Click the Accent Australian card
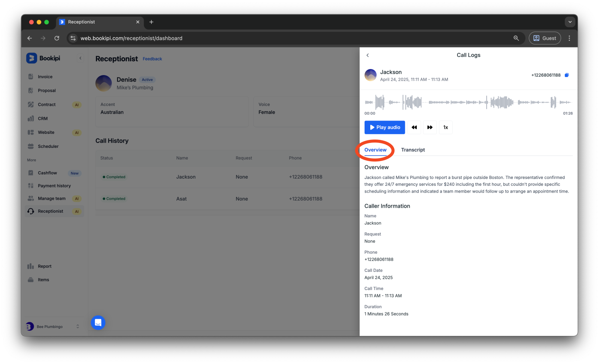599x364 pixels. pos(172,111)
